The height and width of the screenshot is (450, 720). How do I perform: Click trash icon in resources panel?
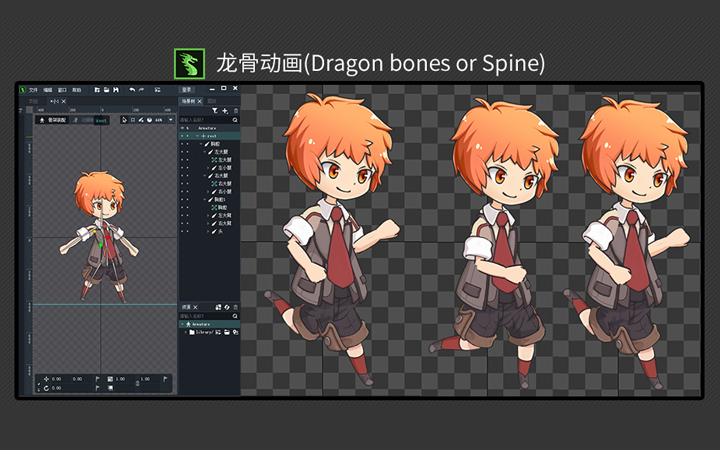tap(235, 307)
